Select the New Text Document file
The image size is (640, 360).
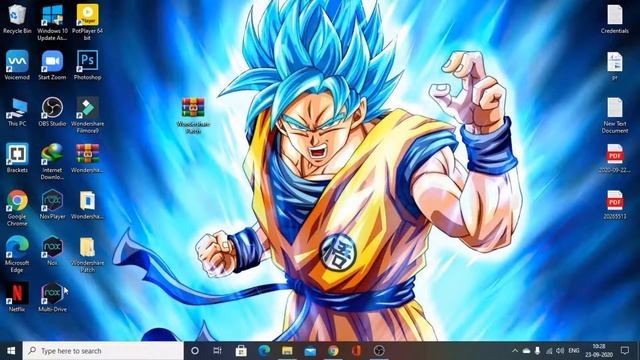click(615, 115)
